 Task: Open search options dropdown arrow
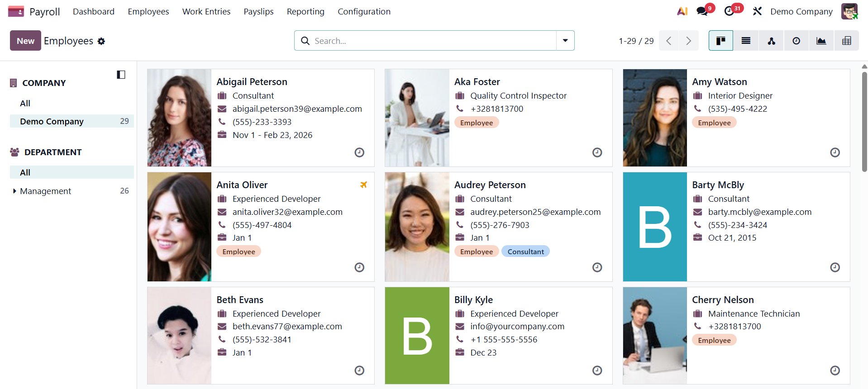565,41
